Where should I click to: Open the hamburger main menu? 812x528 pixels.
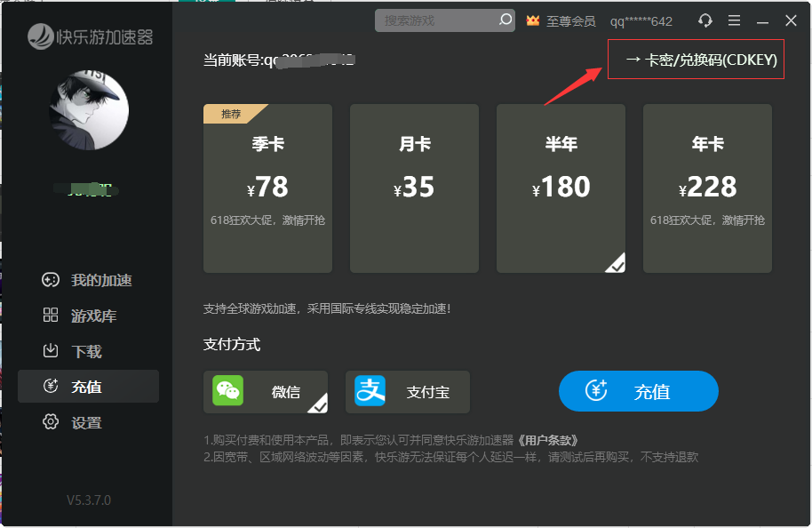click(734, 20)
